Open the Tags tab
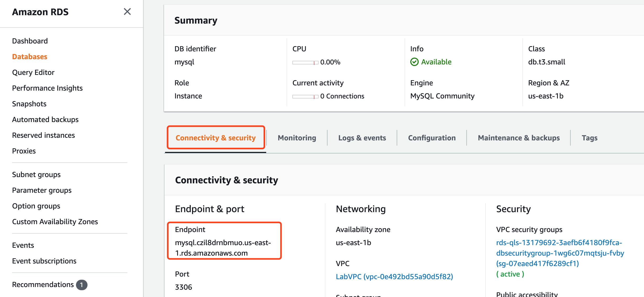This screenshot has height=297, width=644. click(x=590, y=138)
